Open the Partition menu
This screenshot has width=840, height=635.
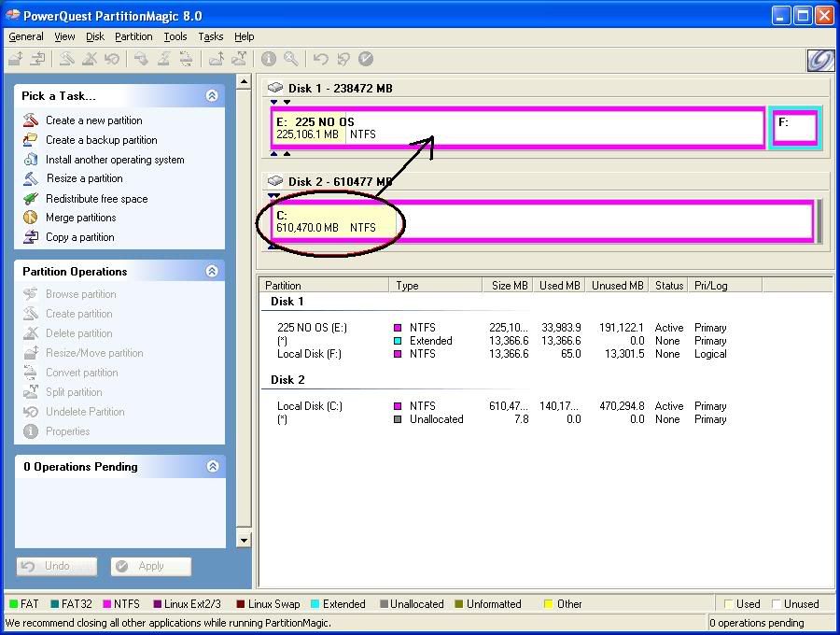click(x=133, y=36)
